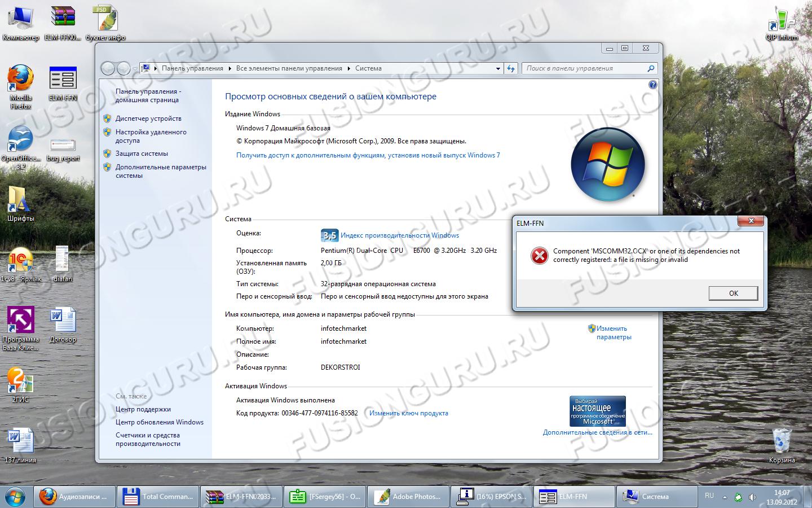
Task: Open the ELM-FFN program desktop icon
Action: tap(63, 84)
